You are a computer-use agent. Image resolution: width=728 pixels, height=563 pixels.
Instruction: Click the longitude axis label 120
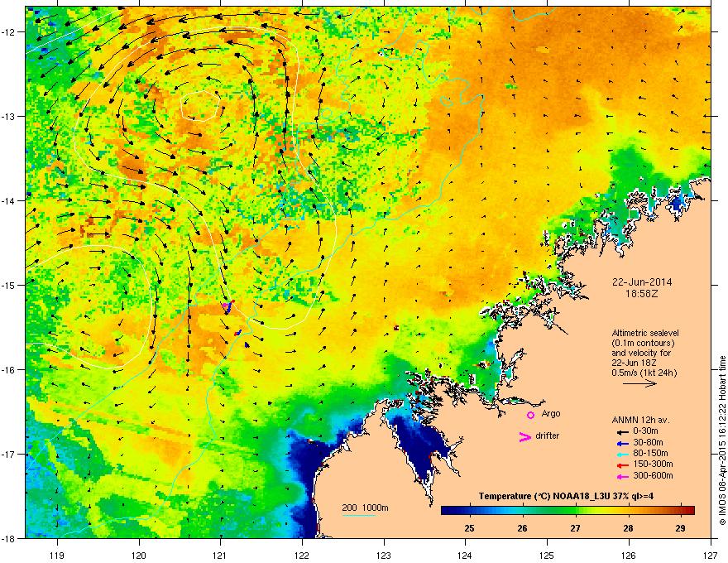[x=139, y=555]
